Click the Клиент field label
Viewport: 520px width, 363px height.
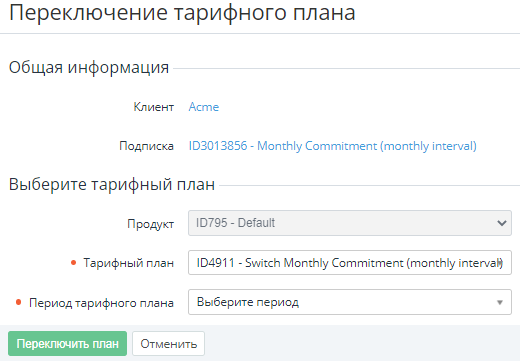pyautogui.click(x=154, y=107)
